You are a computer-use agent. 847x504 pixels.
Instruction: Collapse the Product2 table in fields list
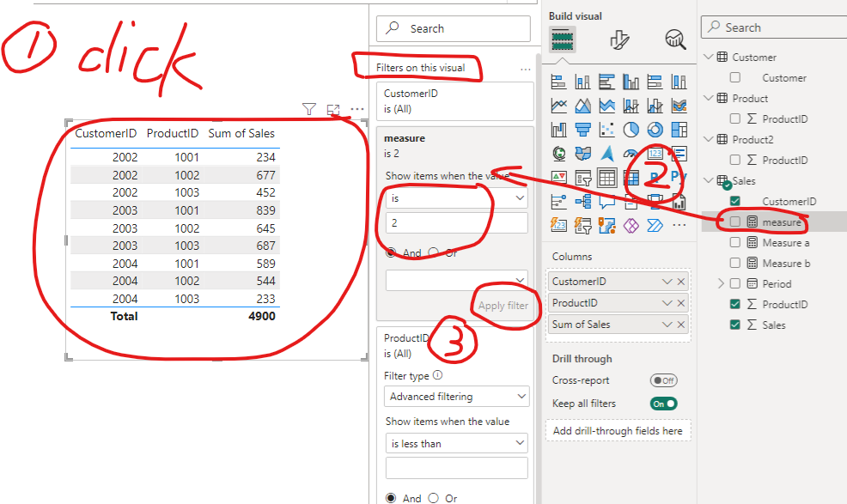point(709,139)
